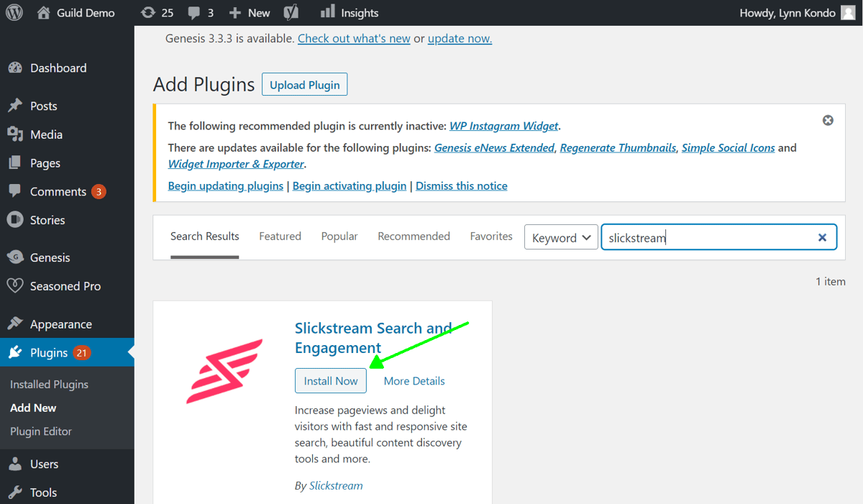The width and height of the screenshot is (863, 504).
Task: Open the New menu in the admin bar
Action: [x=249, y=12]
